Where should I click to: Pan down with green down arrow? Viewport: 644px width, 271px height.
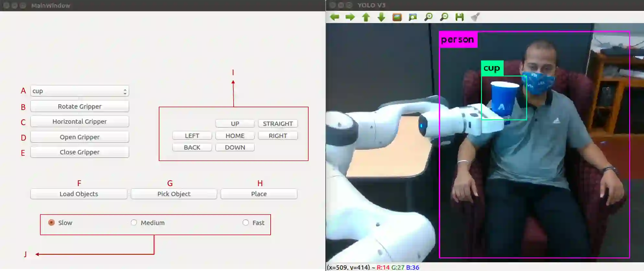point(381,17)
